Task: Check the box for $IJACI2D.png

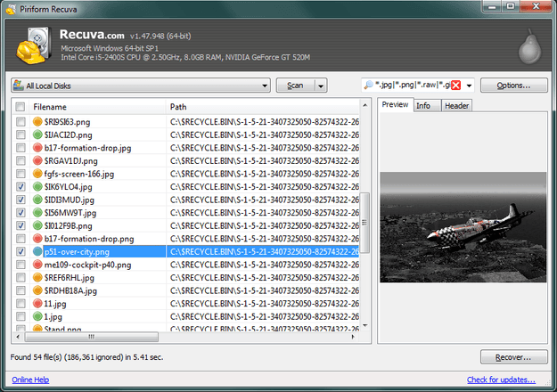Action: tap(21, 135)
